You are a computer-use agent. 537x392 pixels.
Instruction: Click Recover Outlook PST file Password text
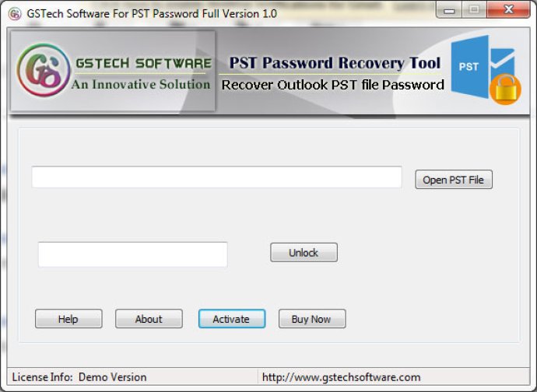pos(332,85)
